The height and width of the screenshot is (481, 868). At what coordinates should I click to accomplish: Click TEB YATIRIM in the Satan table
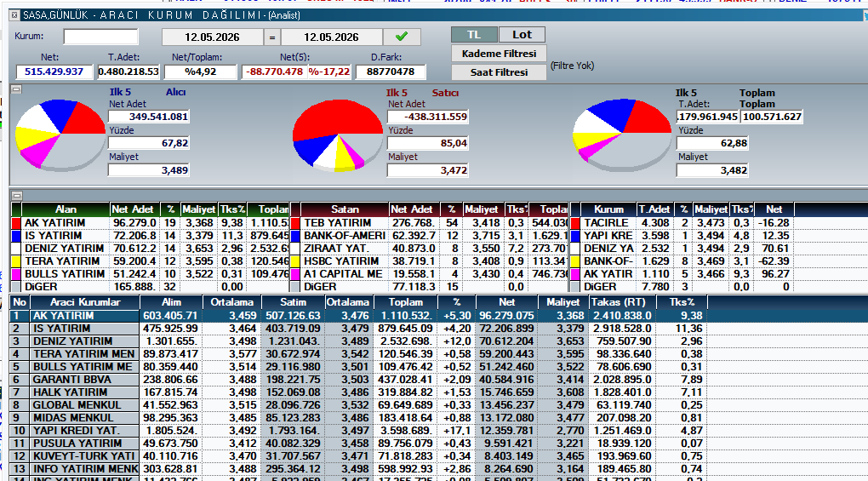tap(337, 223)
